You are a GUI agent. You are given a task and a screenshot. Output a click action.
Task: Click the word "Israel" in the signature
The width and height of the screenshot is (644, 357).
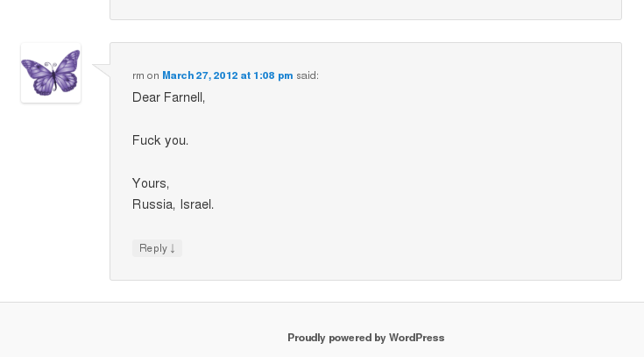(196, 204)
